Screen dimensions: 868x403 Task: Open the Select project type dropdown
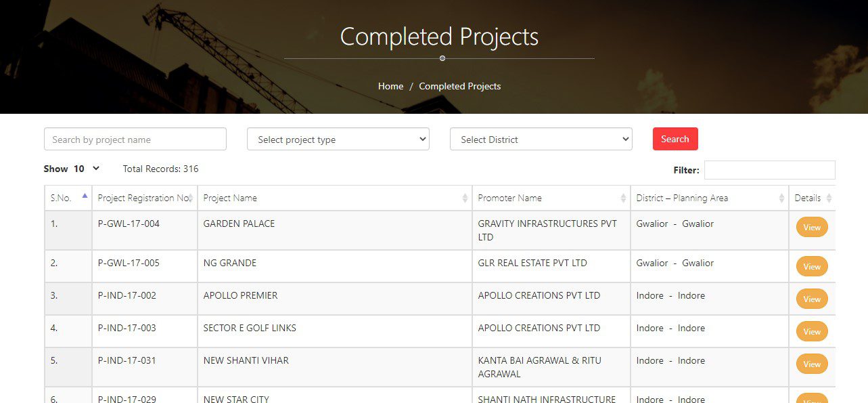(x=338, y=139)
